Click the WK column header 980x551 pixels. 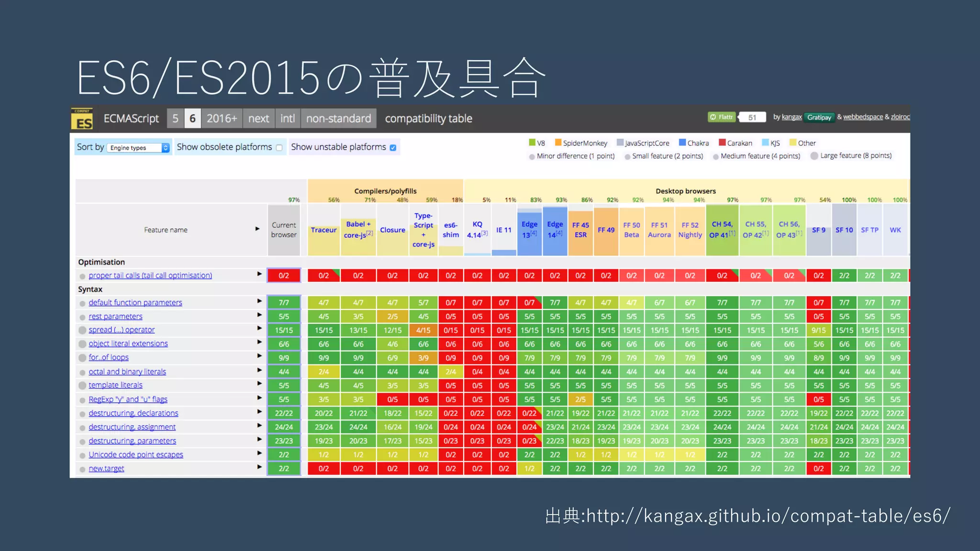click(x=895, y=230)
